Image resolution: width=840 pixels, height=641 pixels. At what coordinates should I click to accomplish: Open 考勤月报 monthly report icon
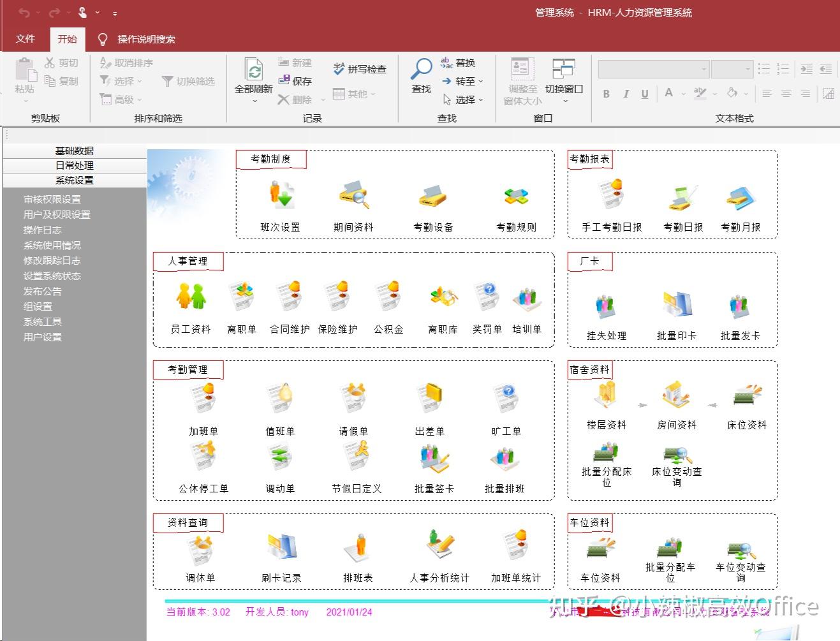(740, 198)
